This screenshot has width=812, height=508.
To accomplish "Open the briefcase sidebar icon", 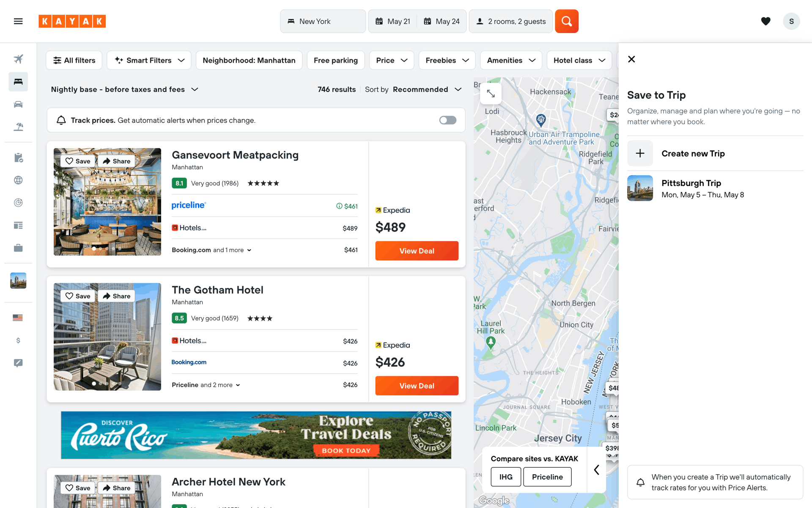I will [x=18, y=248].
